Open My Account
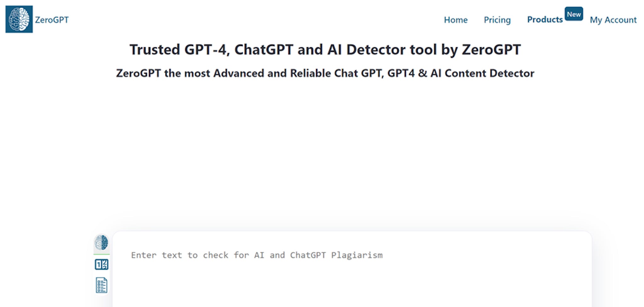This screenshot has width=644, height=307. point(613,20)
